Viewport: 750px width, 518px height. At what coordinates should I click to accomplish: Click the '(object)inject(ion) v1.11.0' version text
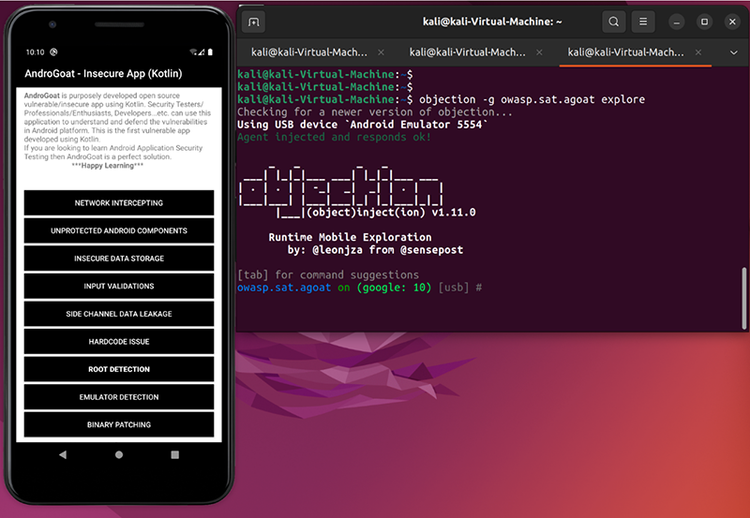click(391, 212)
